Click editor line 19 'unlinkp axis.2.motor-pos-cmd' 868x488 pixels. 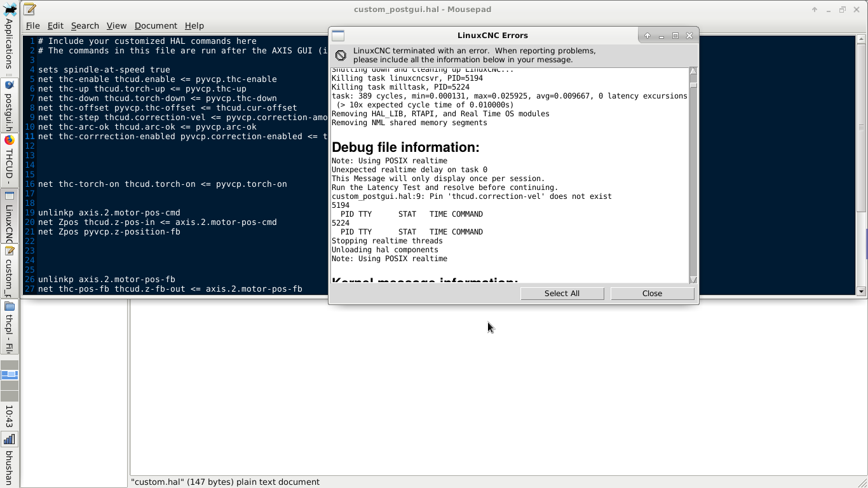coord(109,213)
